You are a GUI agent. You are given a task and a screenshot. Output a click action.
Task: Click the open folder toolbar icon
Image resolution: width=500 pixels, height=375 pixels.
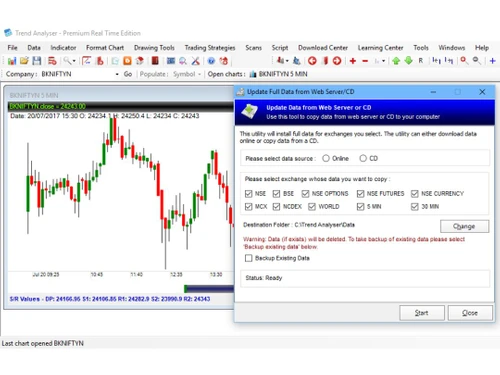coord(24,61)
